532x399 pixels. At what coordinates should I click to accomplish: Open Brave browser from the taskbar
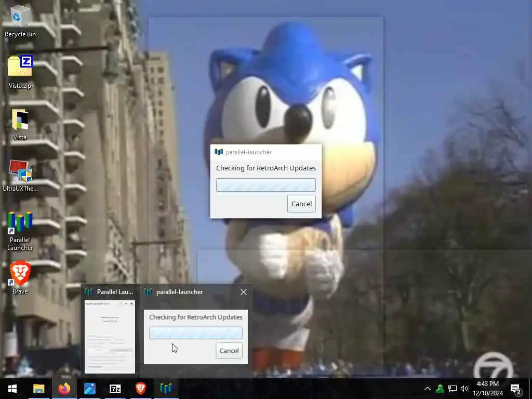(x=140, y=389)
